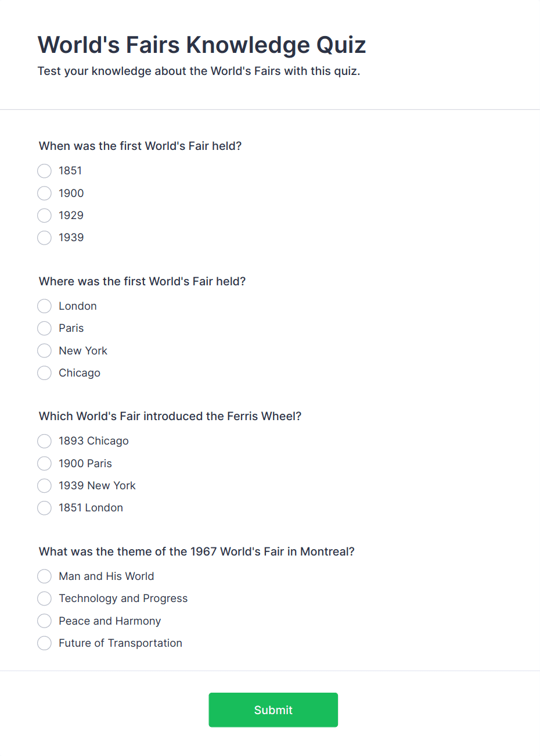Select the Chicago location option
The image size is (540, 756).
[45, 373]
